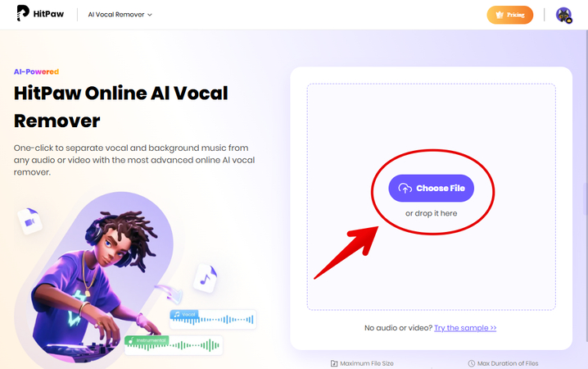Click the HitPaw brand name text

click(x=48, y=14)
